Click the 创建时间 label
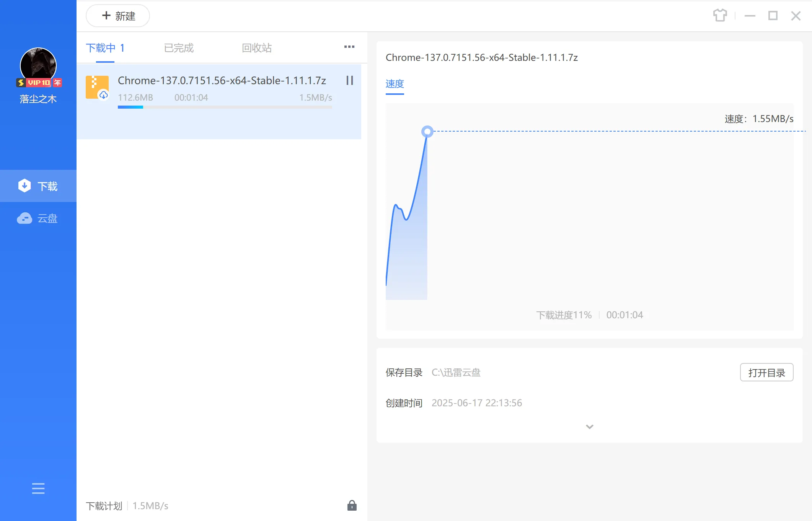The height and width of the screenshot is (521, 812). coord(404,403)
